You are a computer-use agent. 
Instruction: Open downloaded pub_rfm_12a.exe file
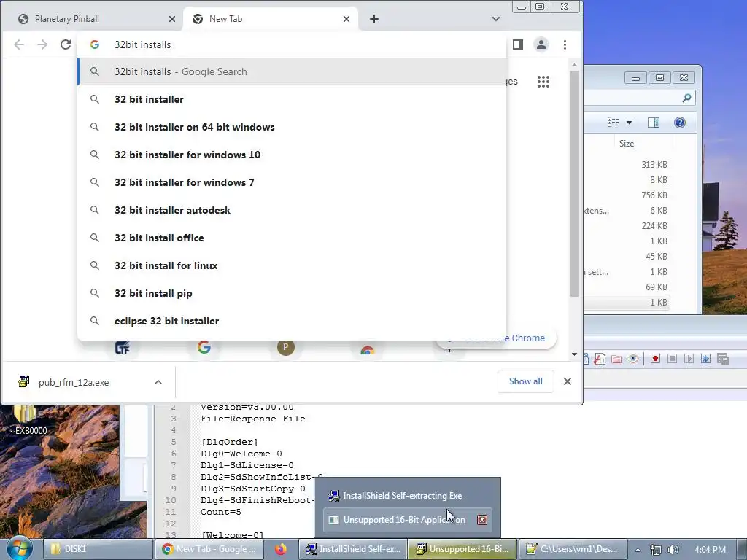click(x=74, y=382)
